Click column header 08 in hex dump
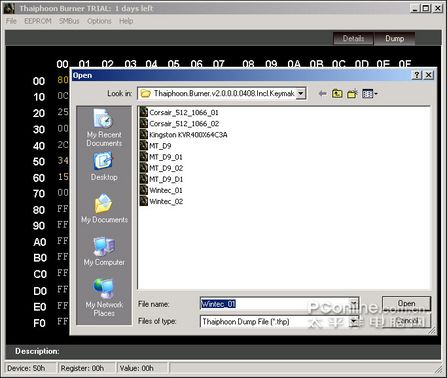The image size is (447, 378). [248, 64]
